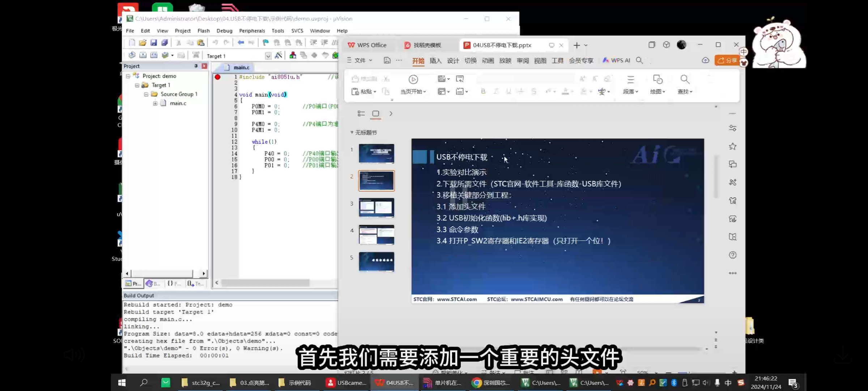Image resolution: width=868 pixels, height=391 pixels.
Task: Open the 粘贴 paste dropdown arrow
Action: point(375,92)
